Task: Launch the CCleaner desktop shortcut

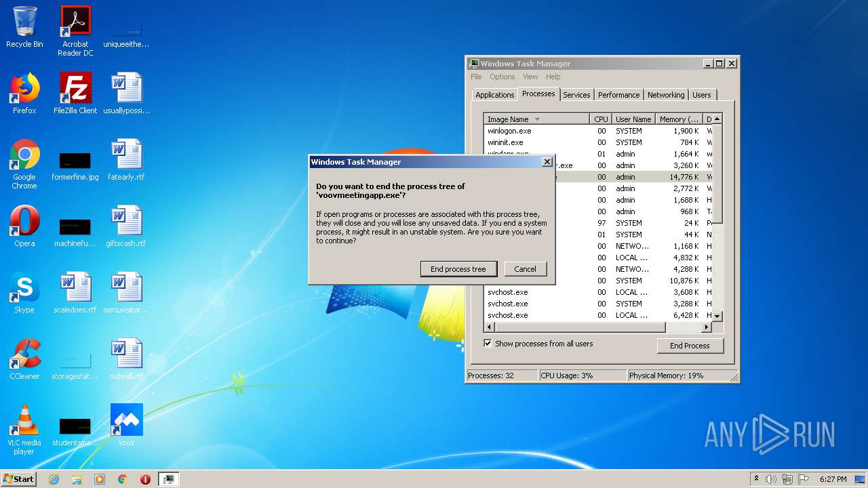Action: pos(24,359)
